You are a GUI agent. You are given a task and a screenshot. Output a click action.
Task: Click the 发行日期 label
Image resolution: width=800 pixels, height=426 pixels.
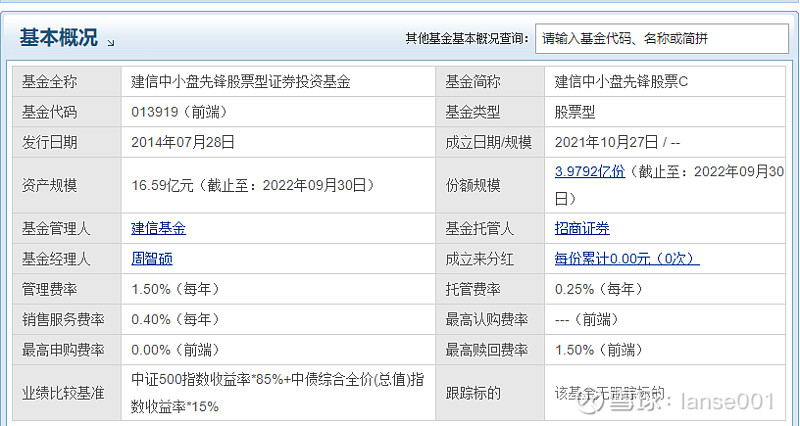tap(49, 142)
